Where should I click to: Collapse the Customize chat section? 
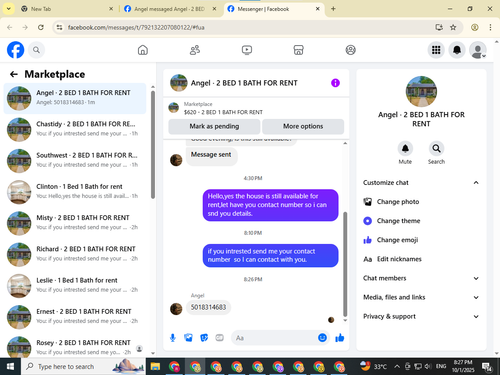421,183
